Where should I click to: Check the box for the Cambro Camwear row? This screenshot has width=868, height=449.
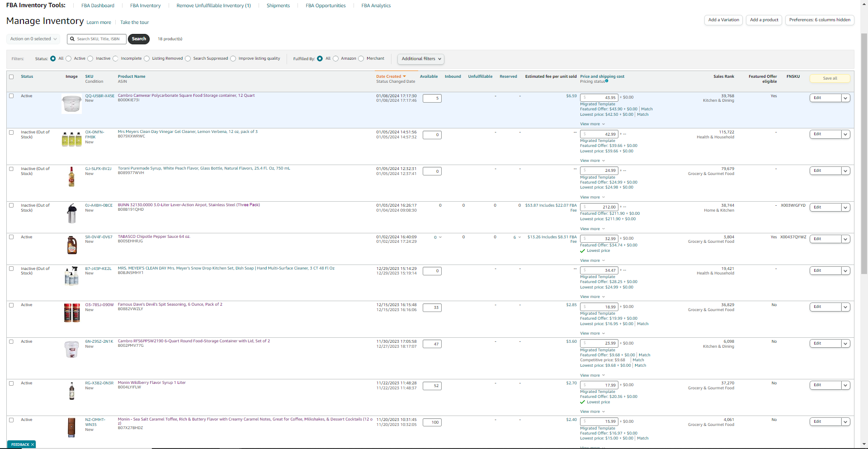pyautogui.click(x=11, y=96)
